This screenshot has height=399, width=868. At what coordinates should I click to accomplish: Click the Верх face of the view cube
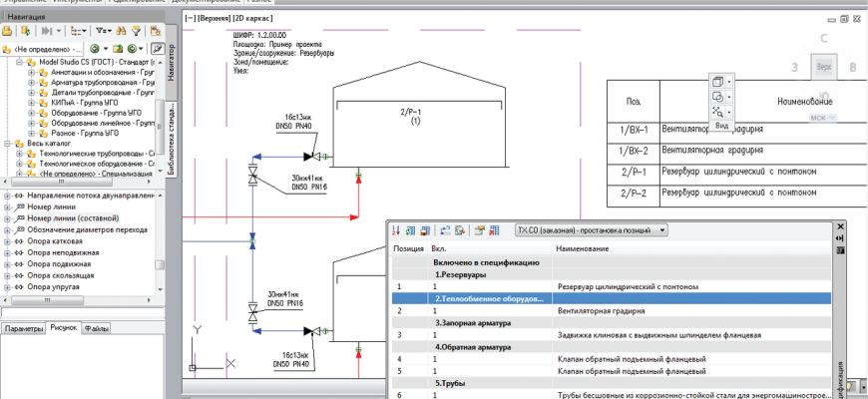click(823, 67)
